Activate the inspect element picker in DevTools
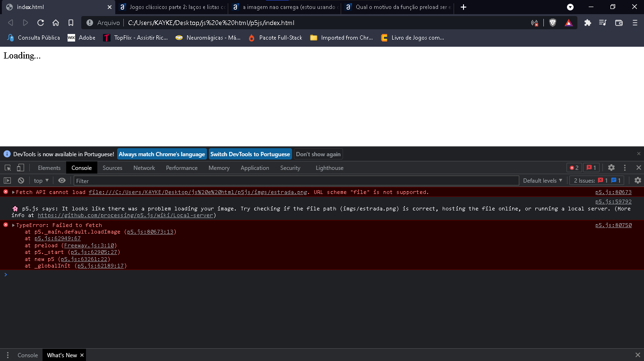Screen dimensions: 644x361 (8, 168)
